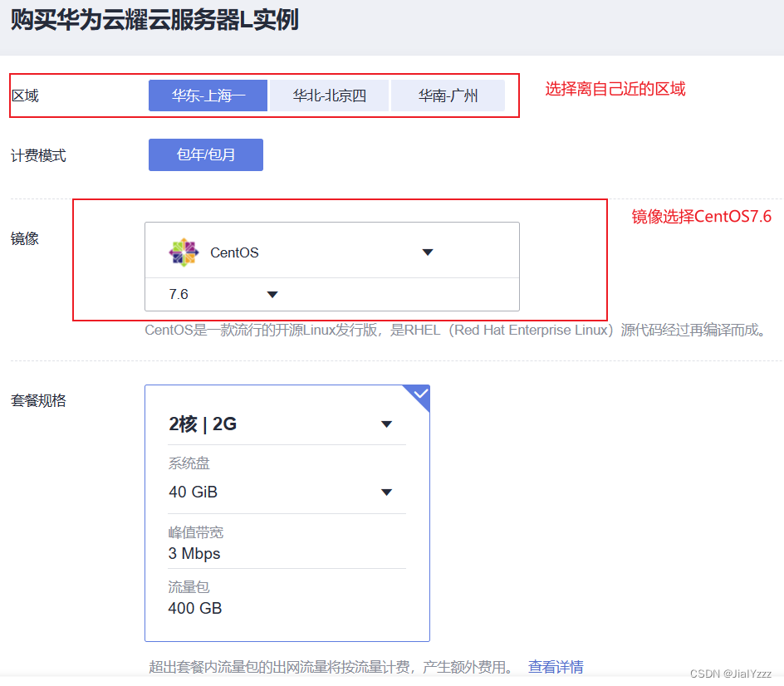
Task: Select the 华北-北京四 region
Action: [329, 95]
